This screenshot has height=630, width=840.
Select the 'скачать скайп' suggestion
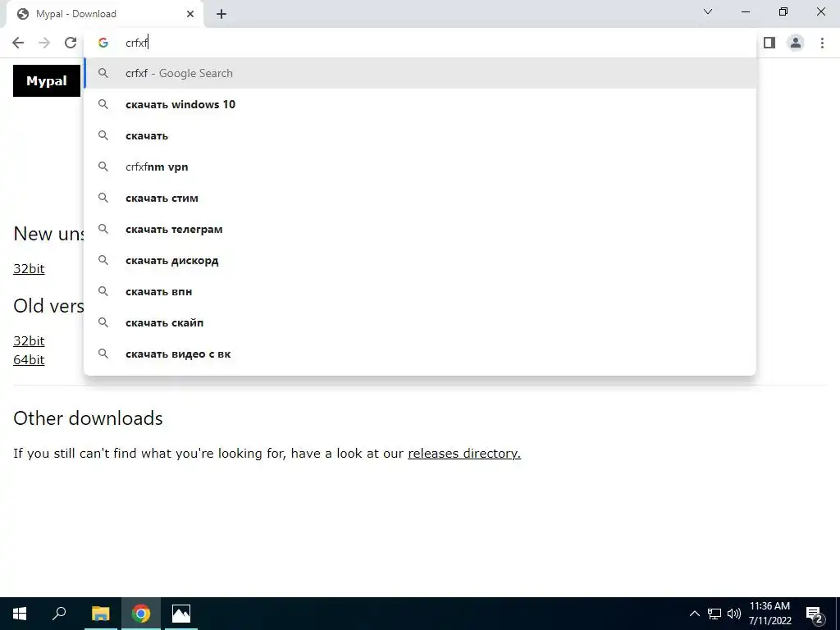[x=420, y=322]
